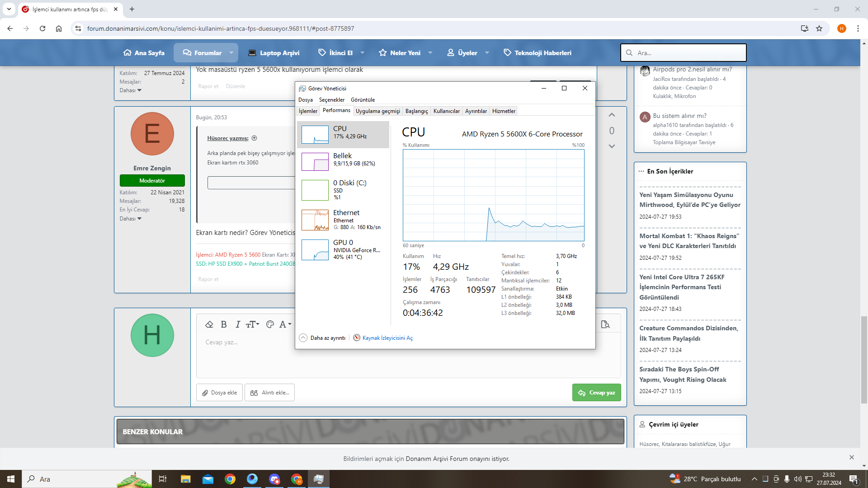The width and height of the screenshot is (868, 488).
Task: Upvote the post with the up chevron
Action: click(x=612, y=115)
